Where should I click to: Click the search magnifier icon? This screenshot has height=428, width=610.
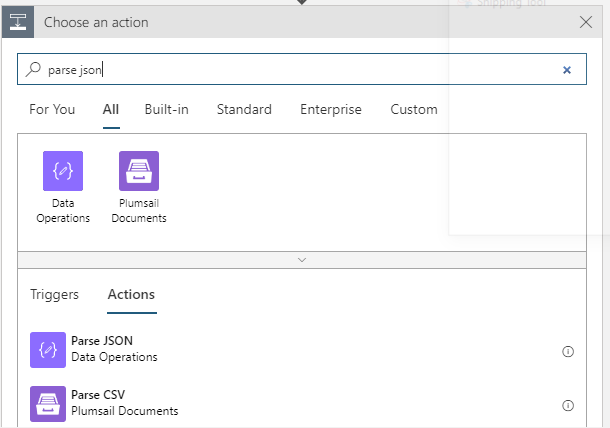34,70
